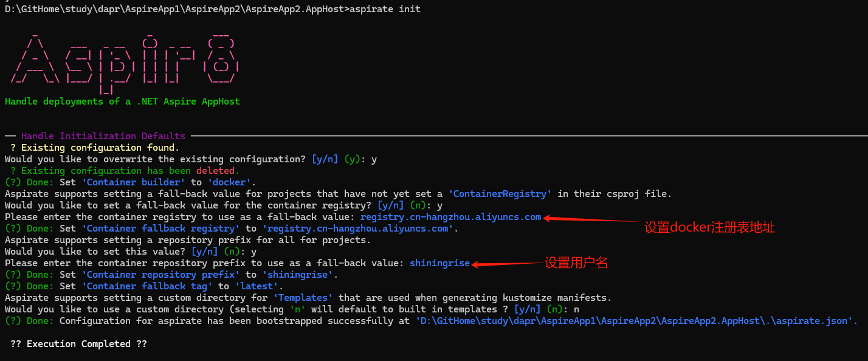Click 'Would you like to overwrite the existing configuration?' line
Viewport: 868px width, 361px height.
tap(191, 159)
